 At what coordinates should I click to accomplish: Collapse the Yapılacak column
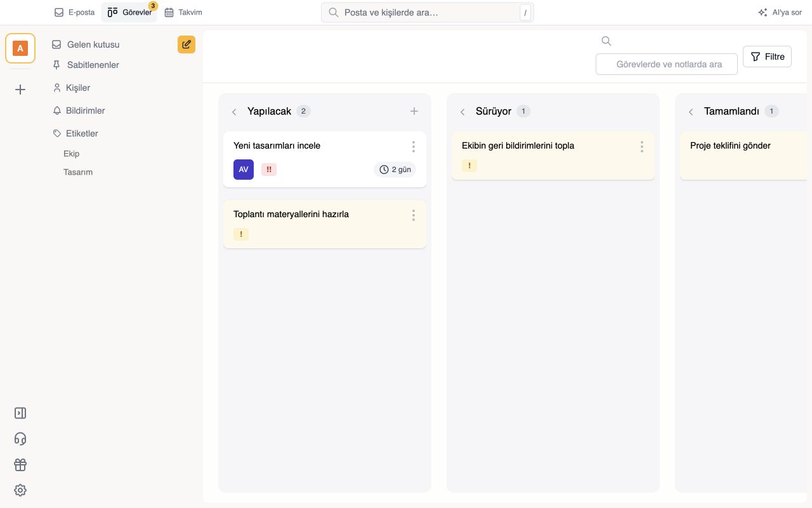(x=234, y=112)
